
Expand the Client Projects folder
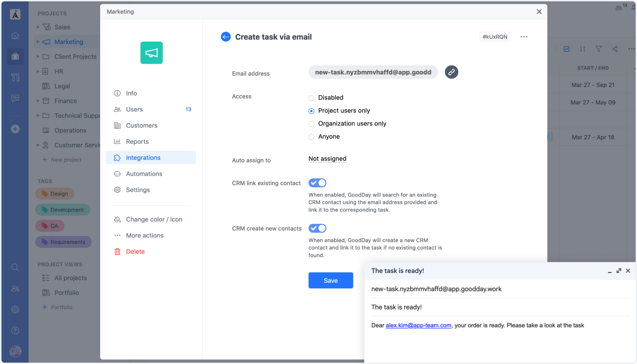pos(38,56)
